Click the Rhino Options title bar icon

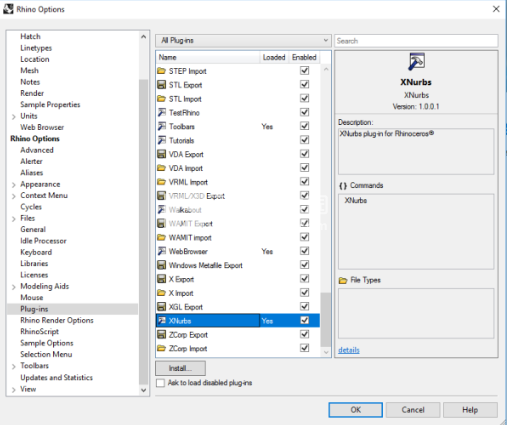[8, 9]
